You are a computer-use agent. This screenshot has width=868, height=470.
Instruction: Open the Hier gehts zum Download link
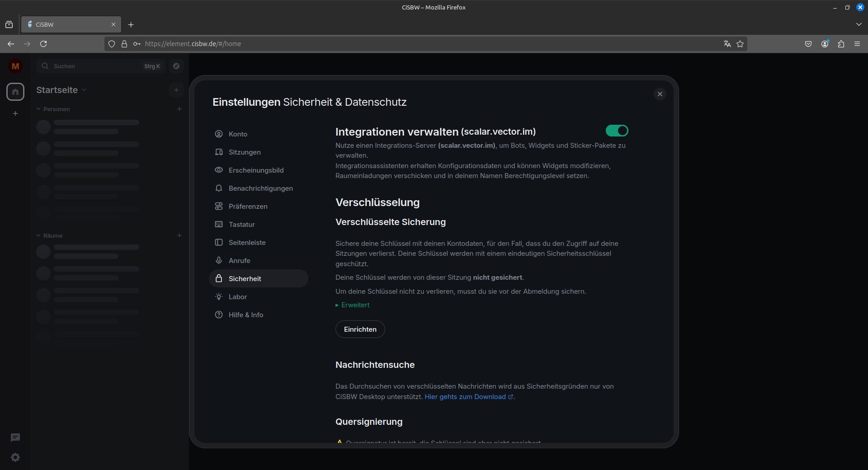(x=466, y=397)
